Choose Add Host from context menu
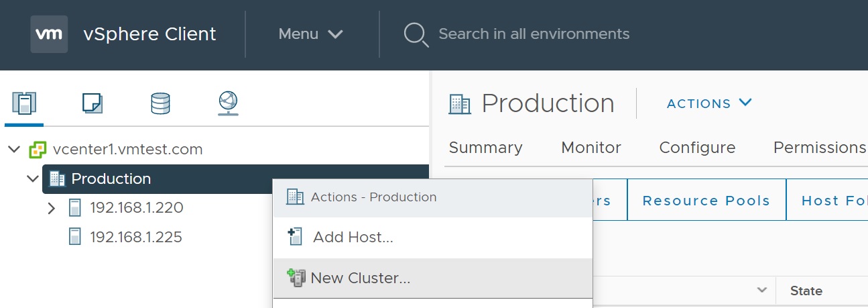Viewport: 868px width, 308px height. pos(353,238)
